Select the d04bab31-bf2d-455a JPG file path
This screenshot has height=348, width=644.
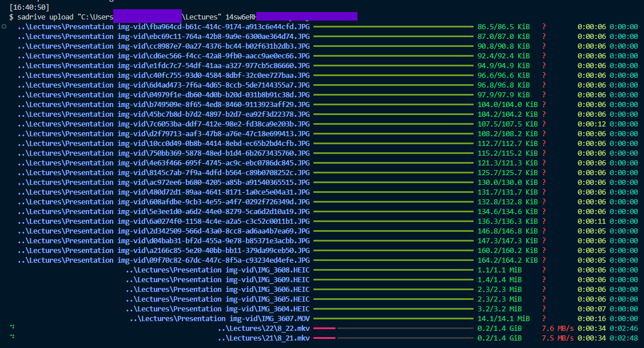click(x=164, y=241)
